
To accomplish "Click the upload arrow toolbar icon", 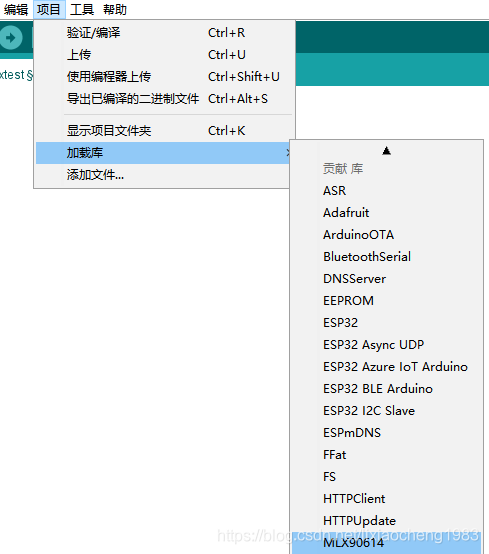I will click(x=11, y=37).
